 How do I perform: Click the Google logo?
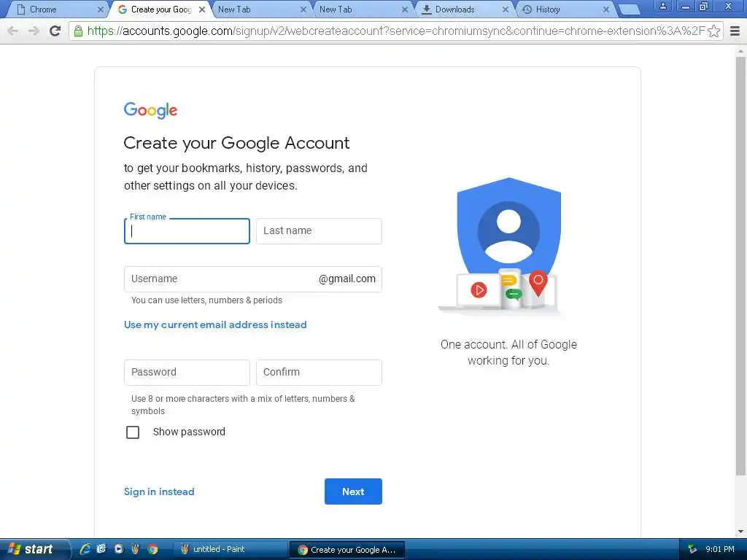[150, 110]
